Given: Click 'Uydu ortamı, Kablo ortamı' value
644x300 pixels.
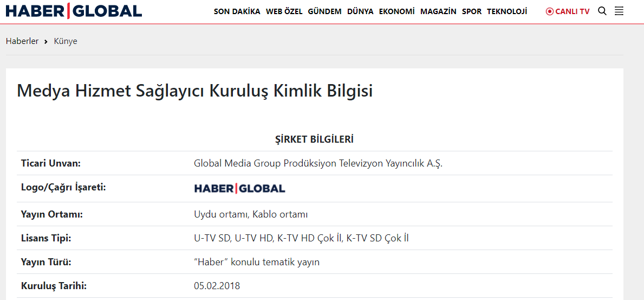Looking at the screenshot, I should point(251,214).
